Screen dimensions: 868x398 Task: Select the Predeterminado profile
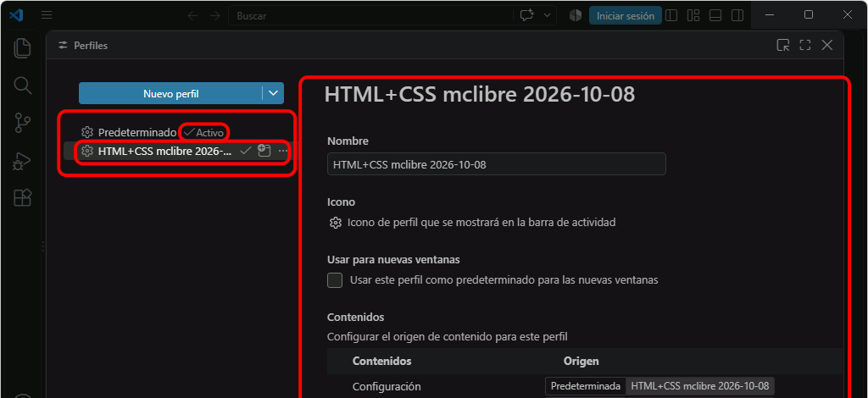137,133
